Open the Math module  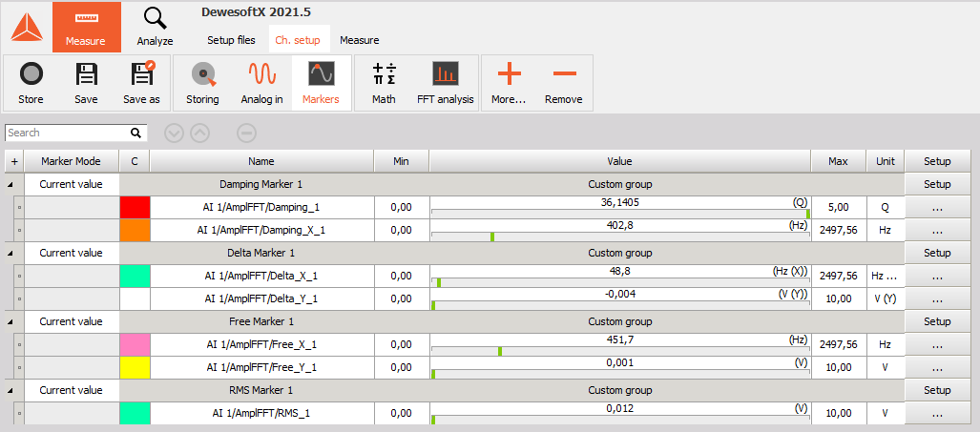point(384,82)
